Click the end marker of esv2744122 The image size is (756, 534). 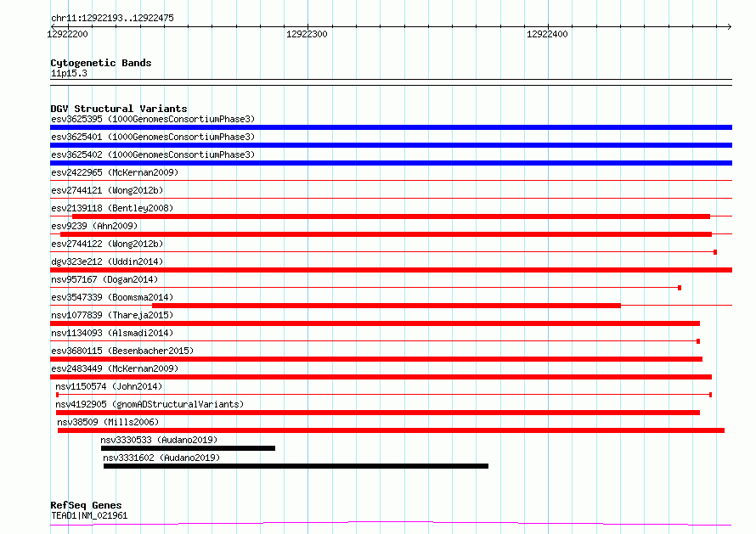pos(715,252)
